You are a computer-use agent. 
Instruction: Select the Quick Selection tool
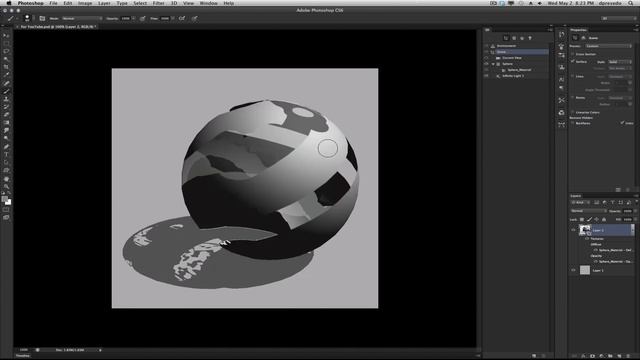point(6,59)
